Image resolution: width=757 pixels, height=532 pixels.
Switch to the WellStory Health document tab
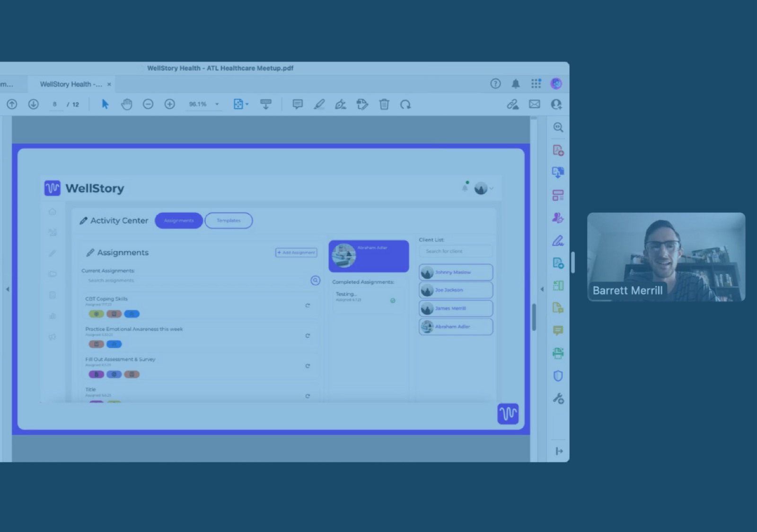(71, 84)
